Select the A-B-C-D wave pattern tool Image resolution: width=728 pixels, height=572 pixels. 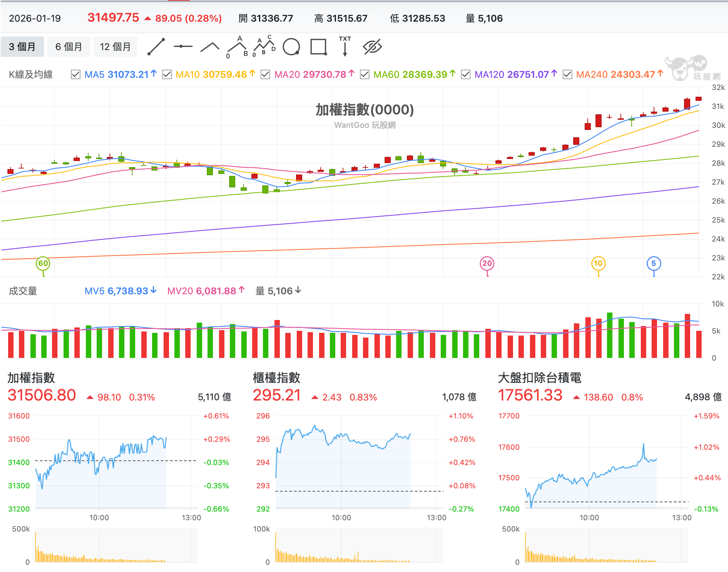[264, 46]
